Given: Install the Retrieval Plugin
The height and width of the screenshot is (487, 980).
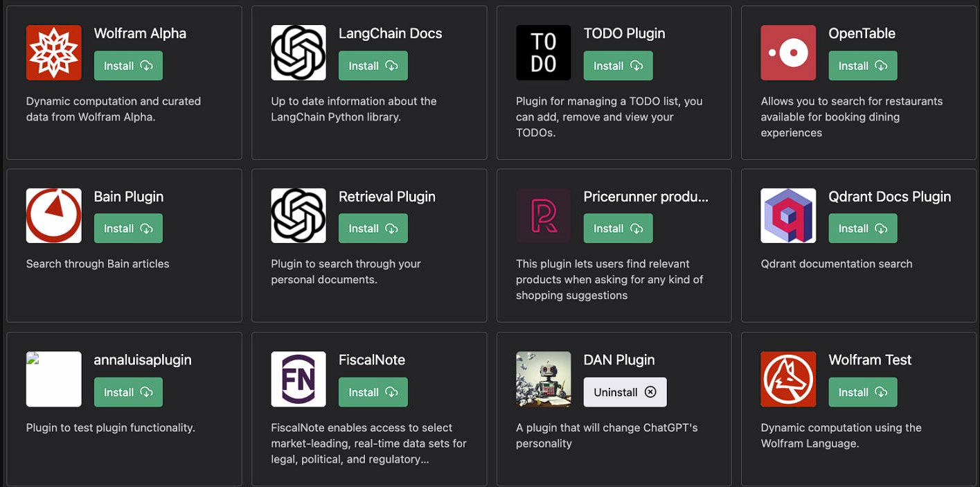Looking at the screenshot, I should [x=373, y=229].
